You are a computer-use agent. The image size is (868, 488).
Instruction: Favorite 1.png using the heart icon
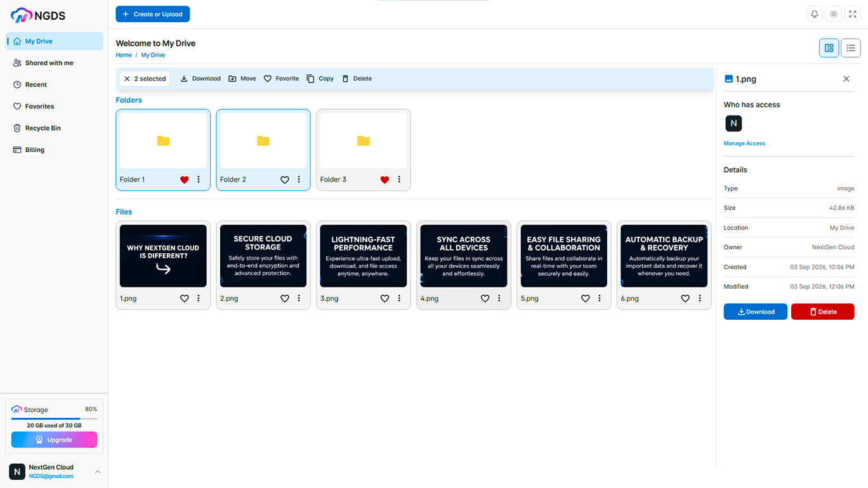pyautogui.click(x=184, y=298)
